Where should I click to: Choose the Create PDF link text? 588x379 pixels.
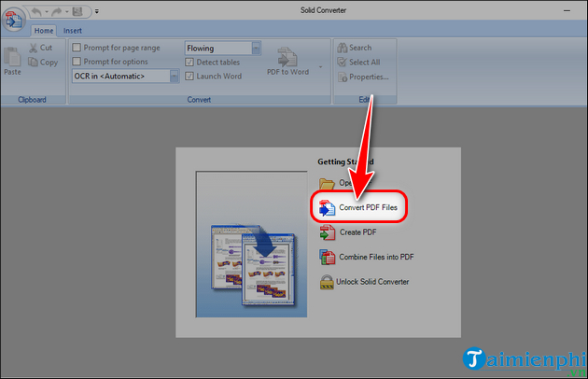click(357, 232)
